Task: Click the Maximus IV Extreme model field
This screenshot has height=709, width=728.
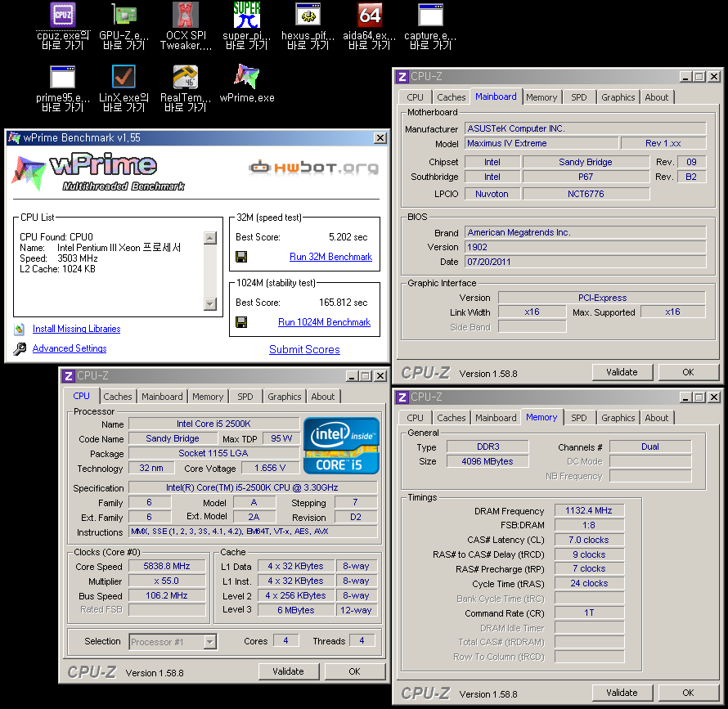Action: pyautogui.click(x=542, y=143)
